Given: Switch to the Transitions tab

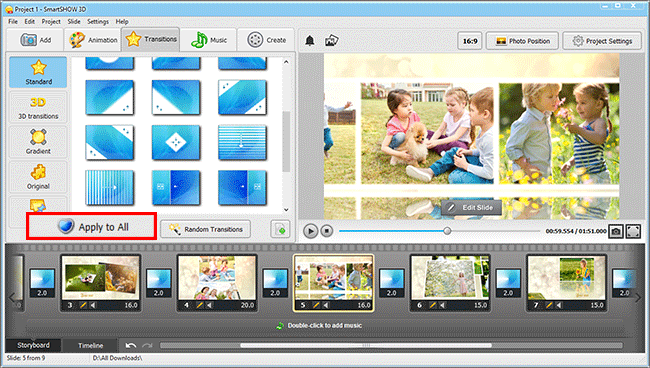Looking at the screenshot, I should (x=150, y=39).
